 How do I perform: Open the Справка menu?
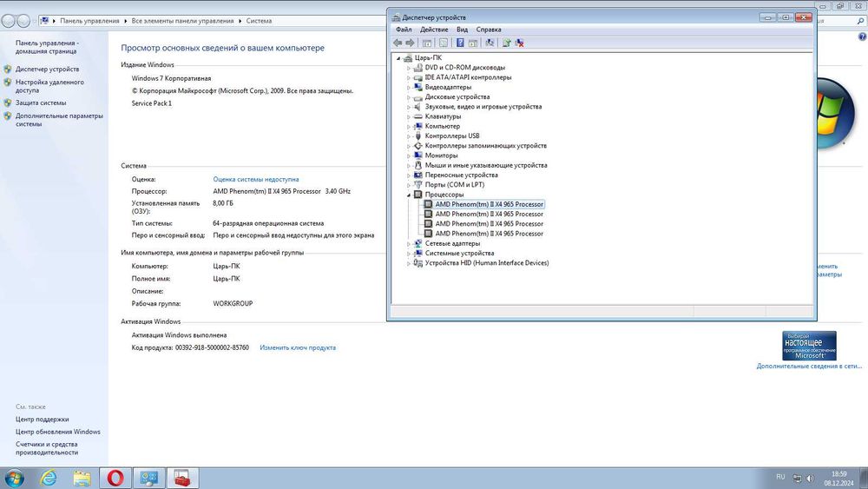[x=488, y=30]
